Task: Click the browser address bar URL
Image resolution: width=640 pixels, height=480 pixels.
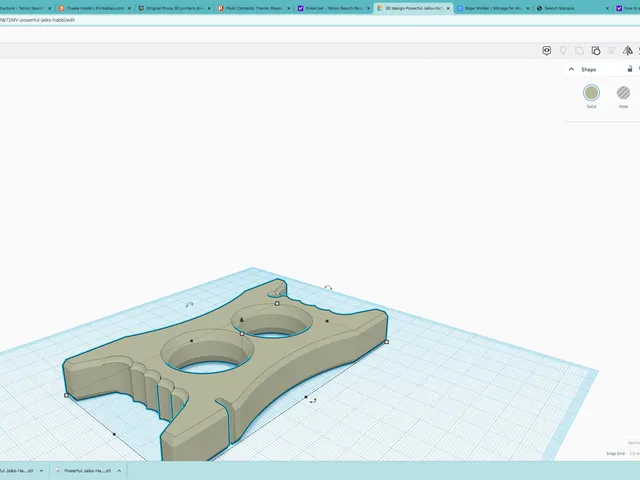Action: click(x=37, y=20)
